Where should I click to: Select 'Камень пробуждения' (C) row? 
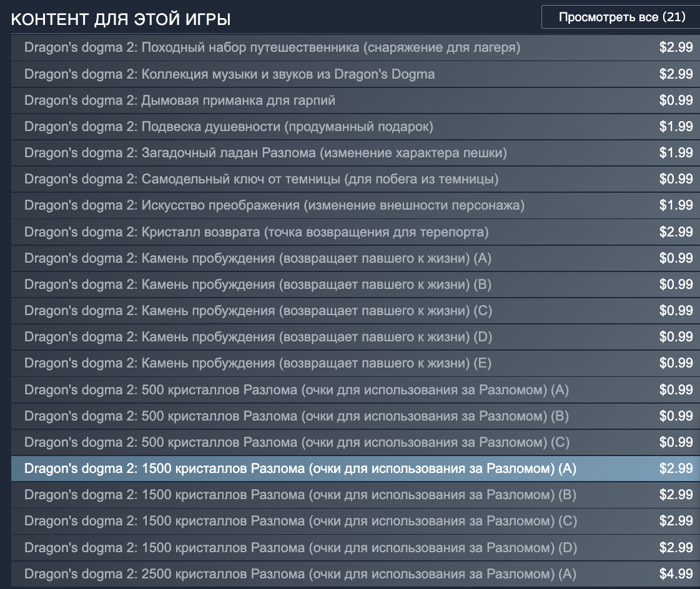(355, 311)
